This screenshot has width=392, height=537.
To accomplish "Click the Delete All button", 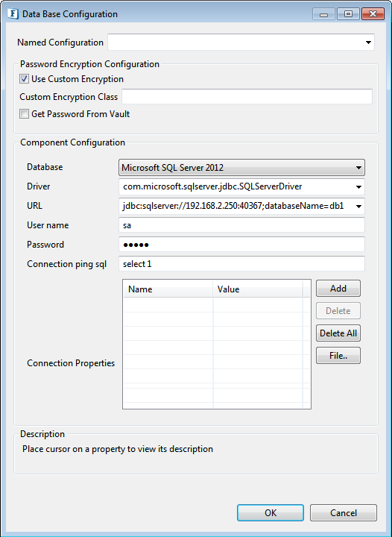I will pyautogui.click(x=338, y=333).
